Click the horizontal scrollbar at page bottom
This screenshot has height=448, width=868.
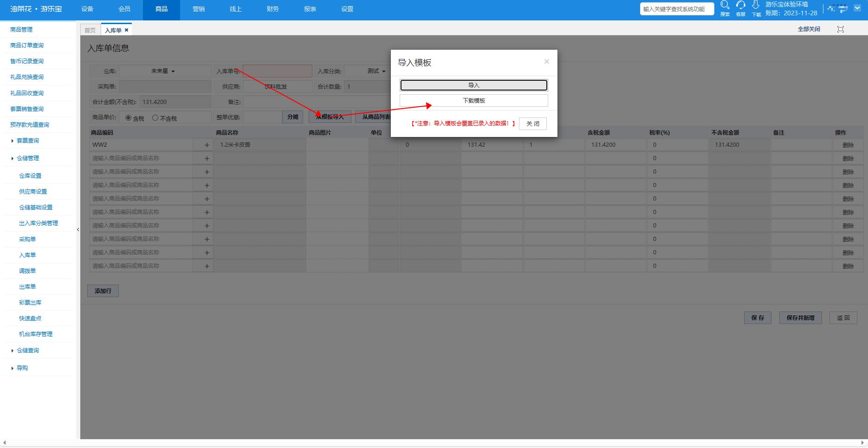coord(434,443)
